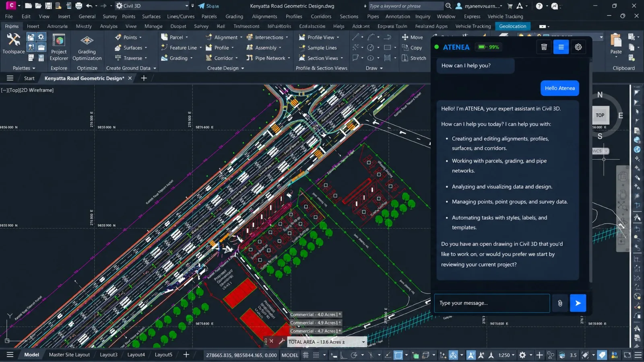This screenshot has width=644, height=362.
Task: Toggle clean screen mode in status bar
Action: coord(627,355)
